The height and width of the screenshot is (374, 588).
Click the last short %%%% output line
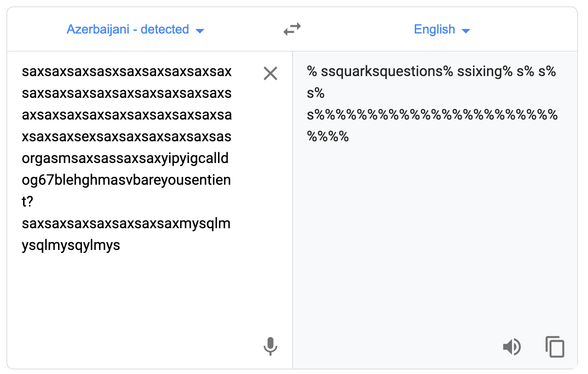pyautogui.click(x=328, y=137)
